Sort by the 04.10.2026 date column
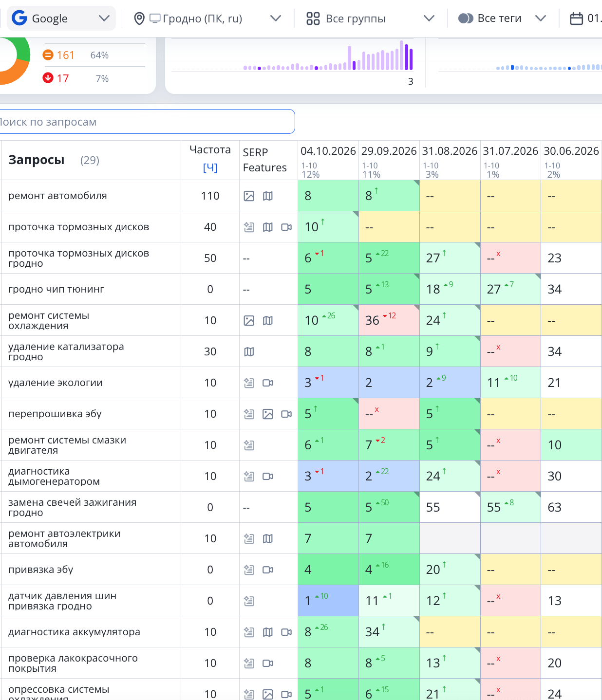Image resolution: width=602 pixels, height=700 pixels. 328,151
